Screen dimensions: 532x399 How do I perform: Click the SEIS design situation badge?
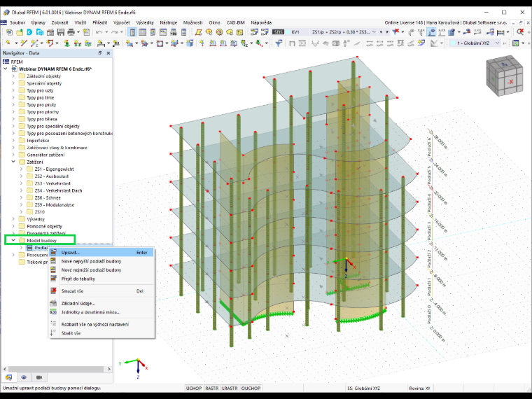(278, 32)
